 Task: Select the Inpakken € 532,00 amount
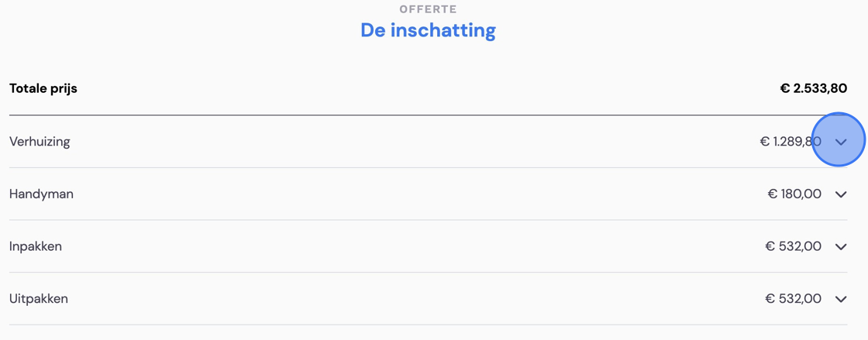point(794,246)
